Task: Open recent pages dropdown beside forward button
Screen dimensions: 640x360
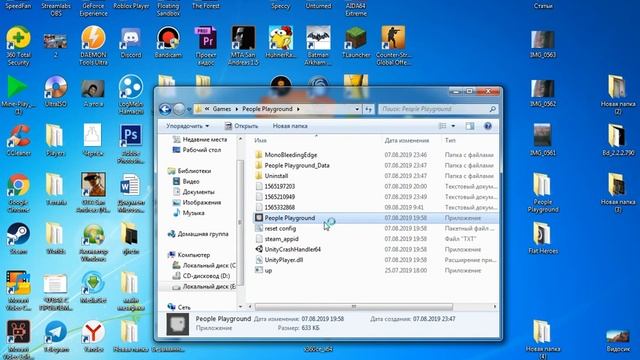Action: 189,109
